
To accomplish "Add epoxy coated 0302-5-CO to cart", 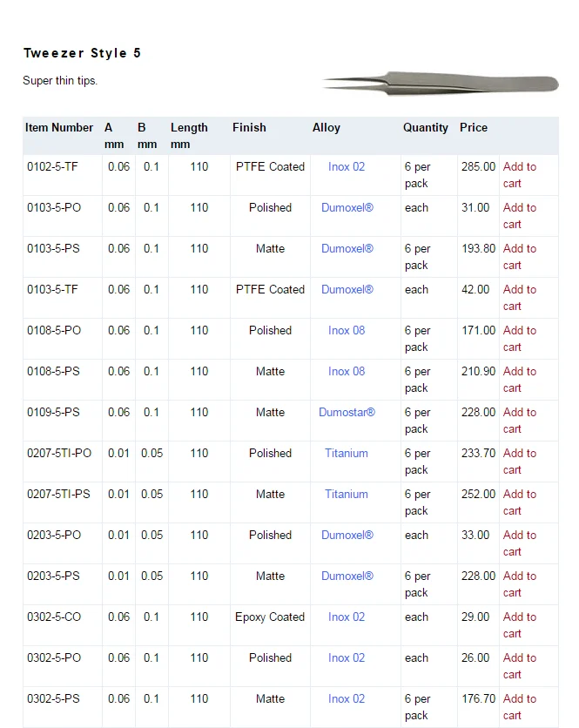I will point(519,625).
